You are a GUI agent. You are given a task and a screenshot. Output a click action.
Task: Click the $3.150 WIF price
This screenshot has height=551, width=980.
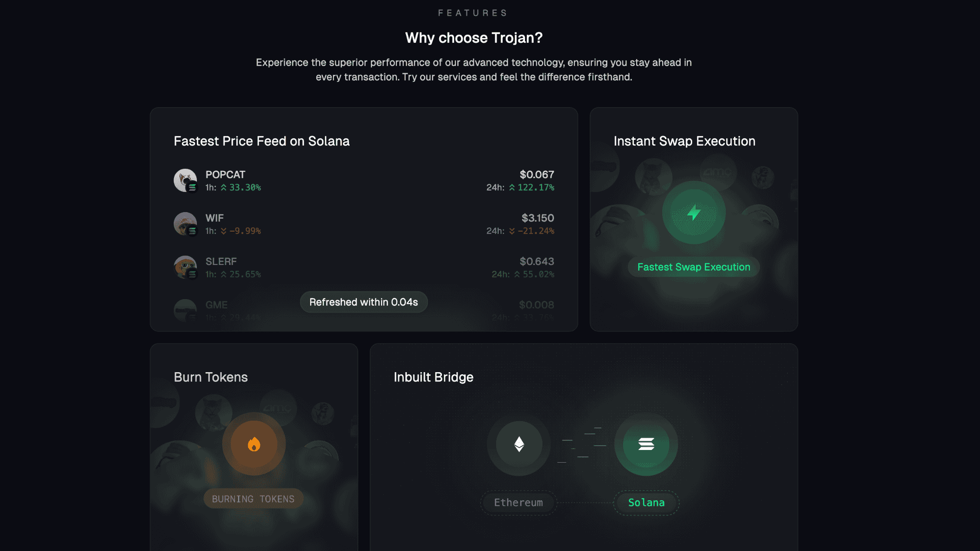tap(538, 218)
